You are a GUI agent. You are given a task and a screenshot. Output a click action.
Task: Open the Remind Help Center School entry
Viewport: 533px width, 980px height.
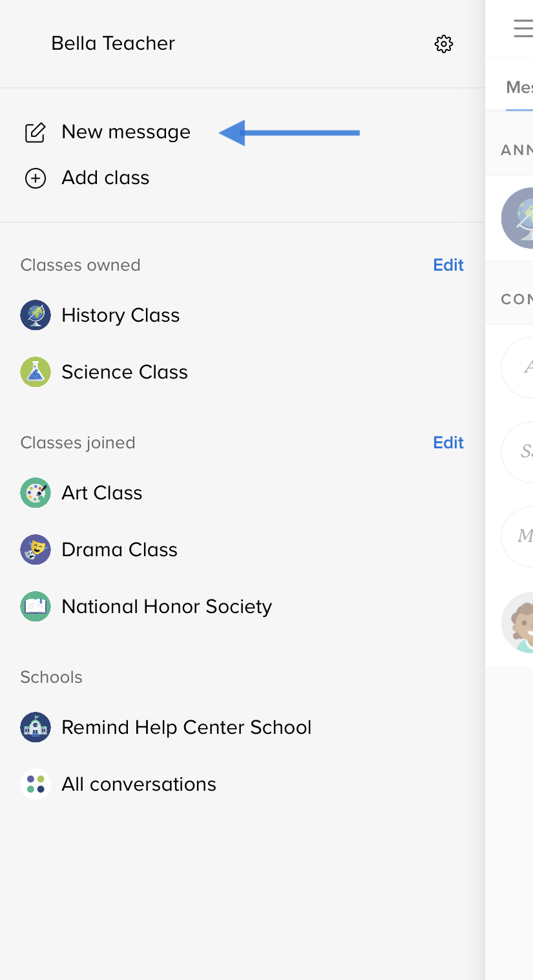click(186, 727)
